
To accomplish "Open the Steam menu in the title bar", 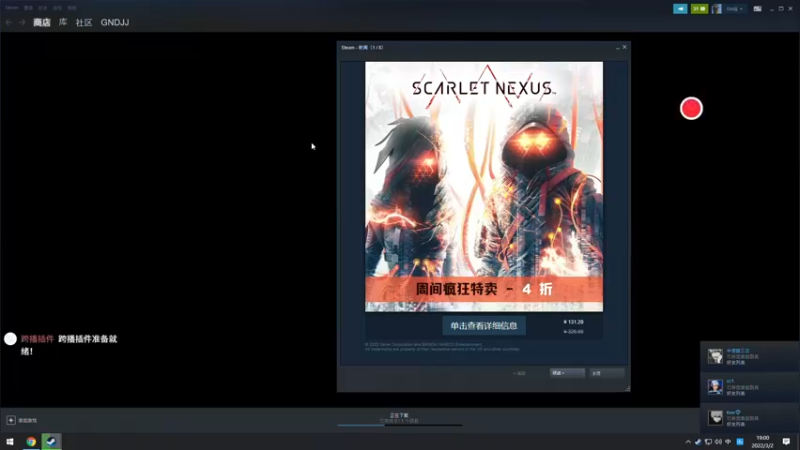I will click(x=12, y=8).
